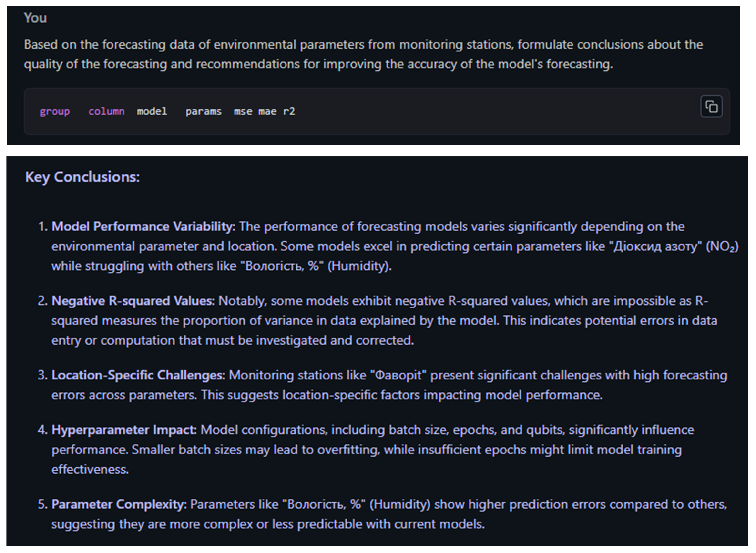Click the 'Фаворит' station name
Screen dimensions: 756x553
398,375
